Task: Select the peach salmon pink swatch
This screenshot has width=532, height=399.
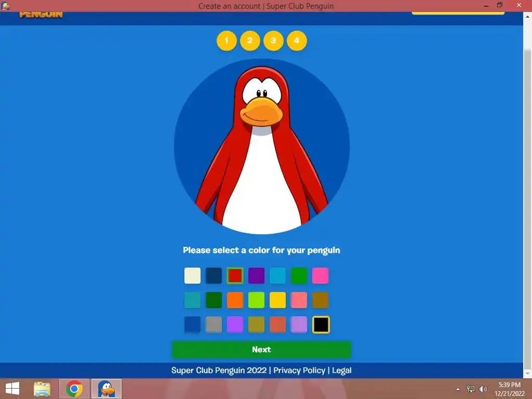Action: click(x=299, y=300)
